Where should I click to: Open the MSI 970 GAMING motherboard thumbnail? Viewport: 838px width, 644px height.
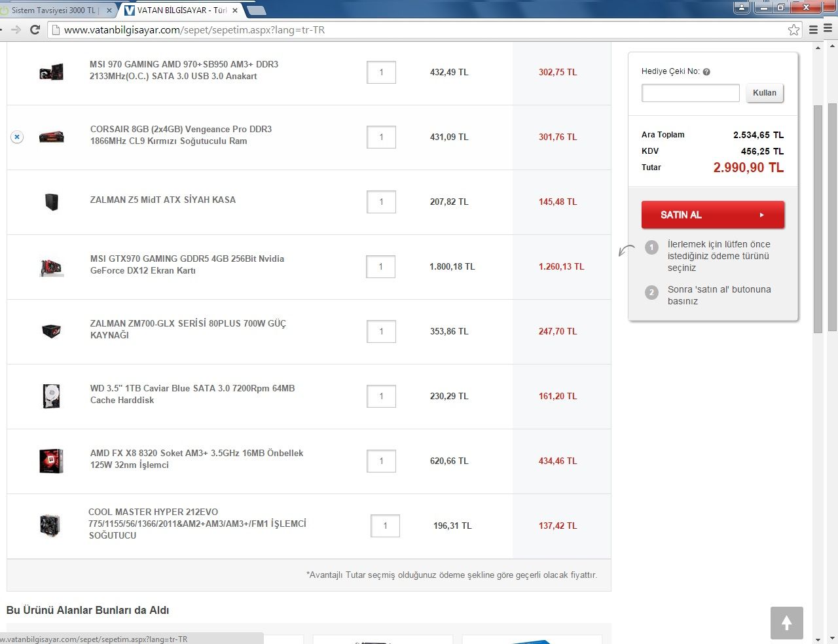pyautogui.click(x=51, y=71)
